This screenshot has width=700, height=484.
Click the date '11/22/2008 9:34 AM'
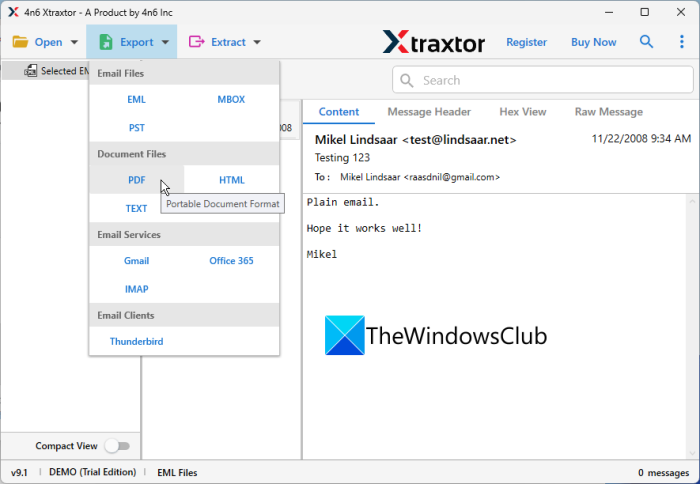641,139
